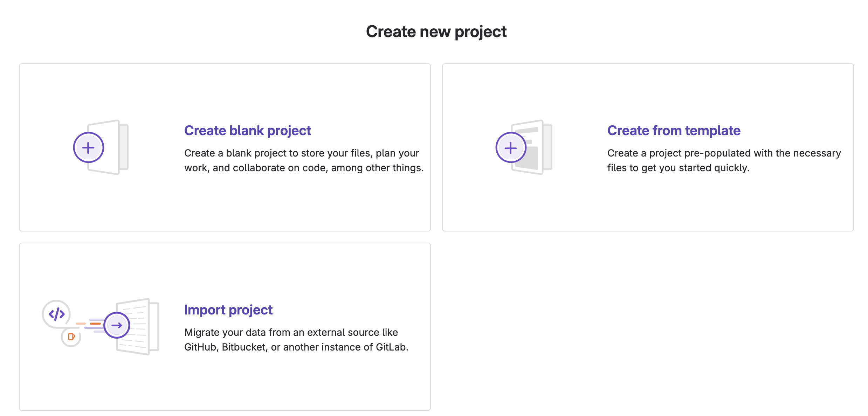The height and width of the screenshot is (416, 868).
Task: Open the Create from template link
Action: (x=674, y=130)
